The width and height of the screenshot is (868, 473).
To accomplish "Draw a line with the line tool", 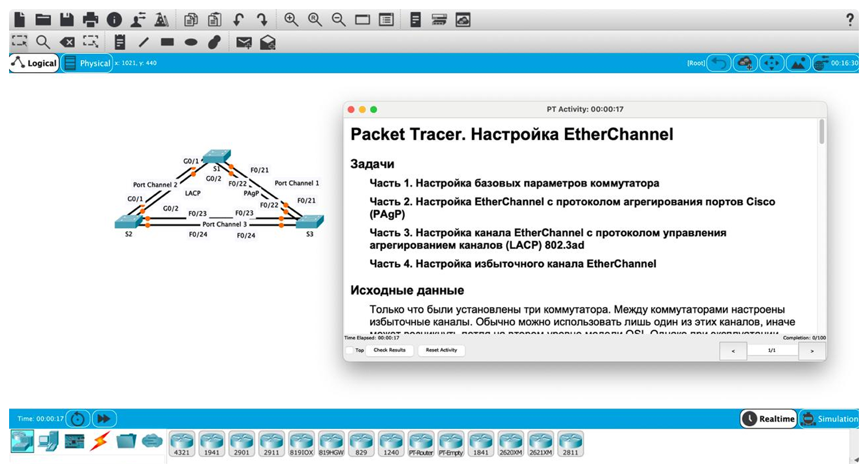I will 144,42.
